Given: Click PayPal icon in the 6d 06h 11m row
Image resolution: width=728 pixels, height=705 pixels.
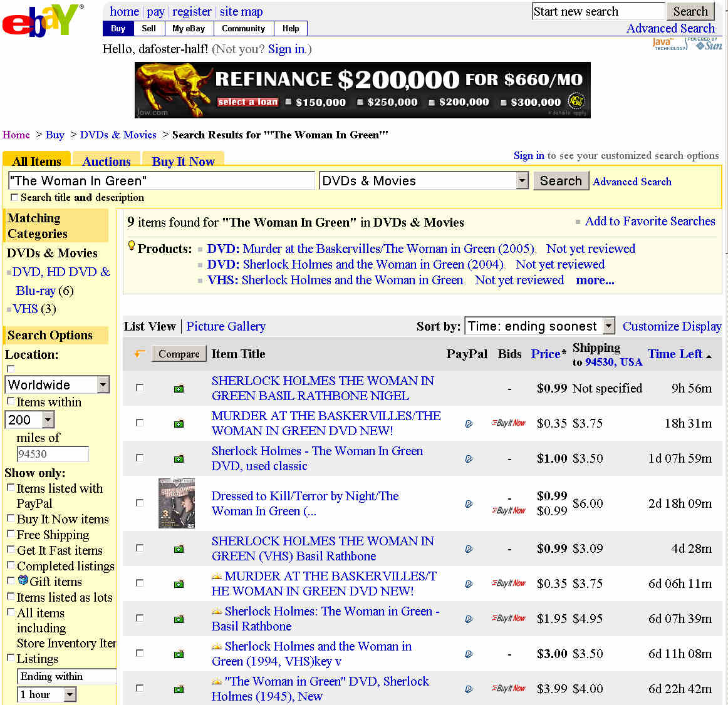Looking at the screenshot, I should click(x=469, y=584).
